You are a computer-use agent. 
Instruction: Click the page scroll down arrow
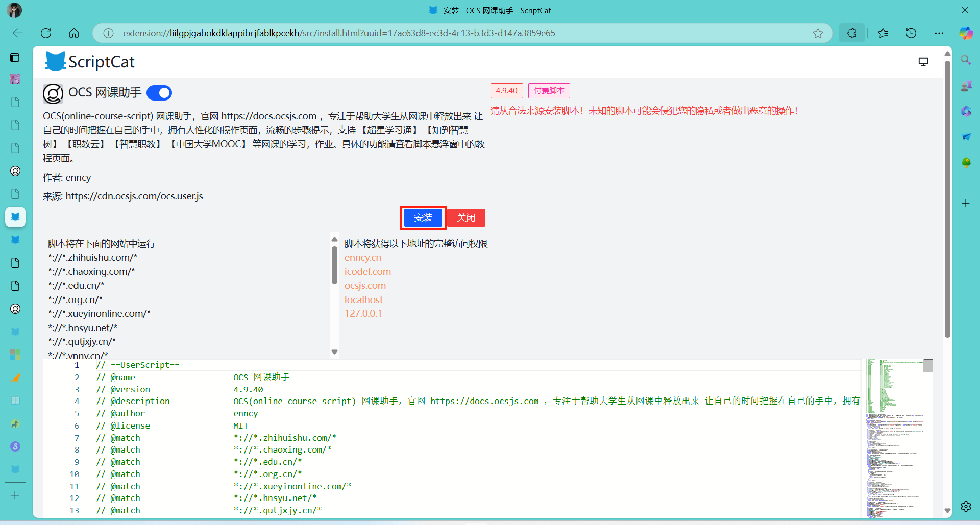pyautogui.click(x=947, y=510)
